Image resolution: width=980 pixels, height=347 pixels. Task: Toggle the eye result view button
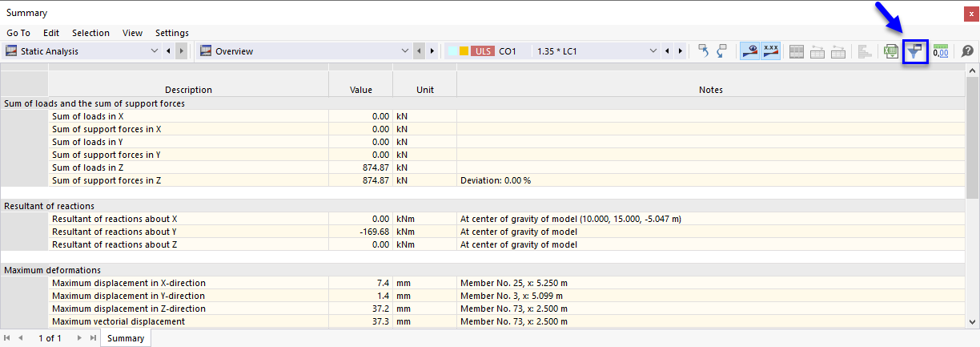point(749,50)
